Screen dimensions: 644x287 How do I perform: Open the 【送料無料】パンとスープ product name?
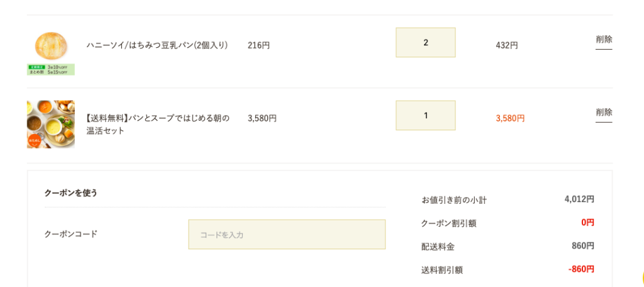(158, 125)
